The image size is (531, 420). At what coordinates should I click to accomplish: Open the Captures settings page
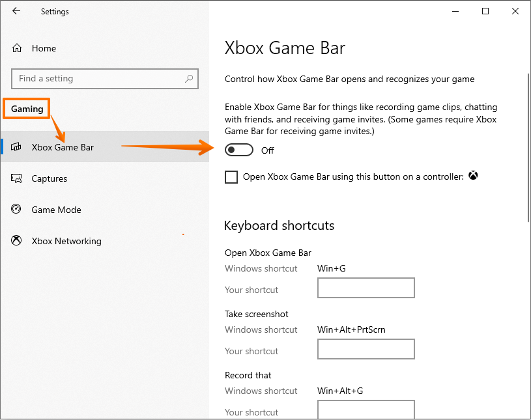coord(50,178)
